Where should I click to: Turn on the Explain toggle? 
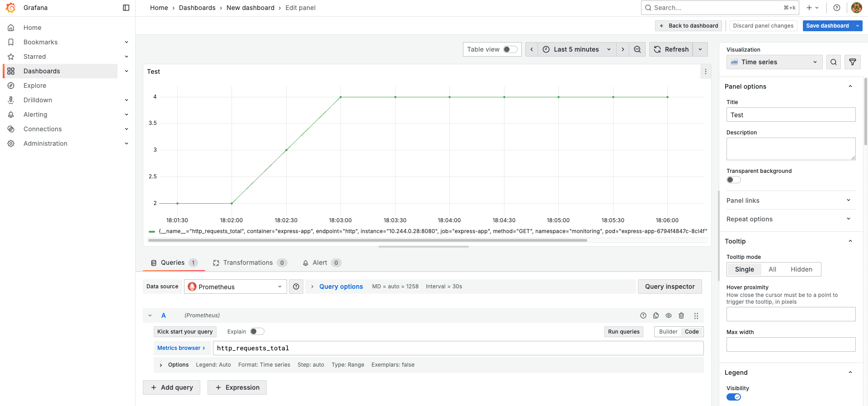tap(257, 331)
